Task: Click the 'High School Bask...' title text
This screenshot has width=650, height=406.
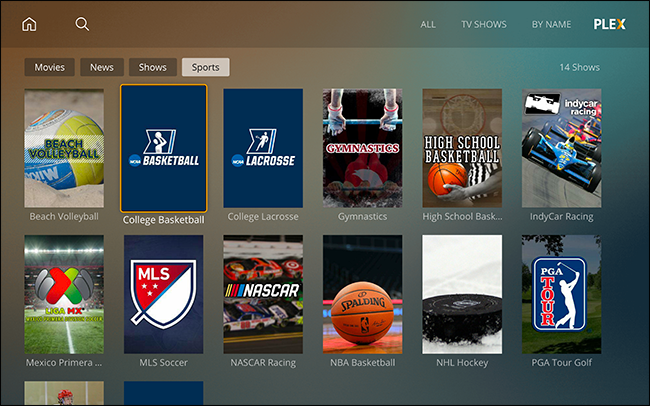Action: coord(462,216)
